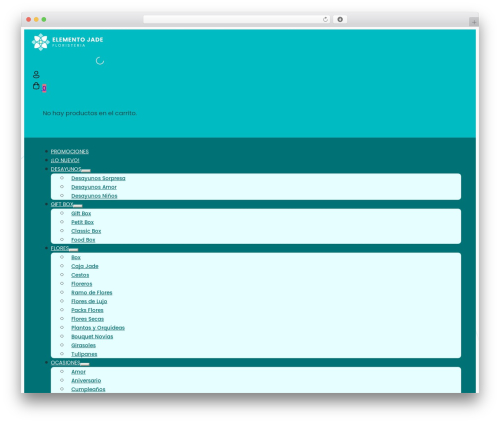The image size is (500, 423).
Task: Open Plantas y Orquídeas link
Action: 98,328
